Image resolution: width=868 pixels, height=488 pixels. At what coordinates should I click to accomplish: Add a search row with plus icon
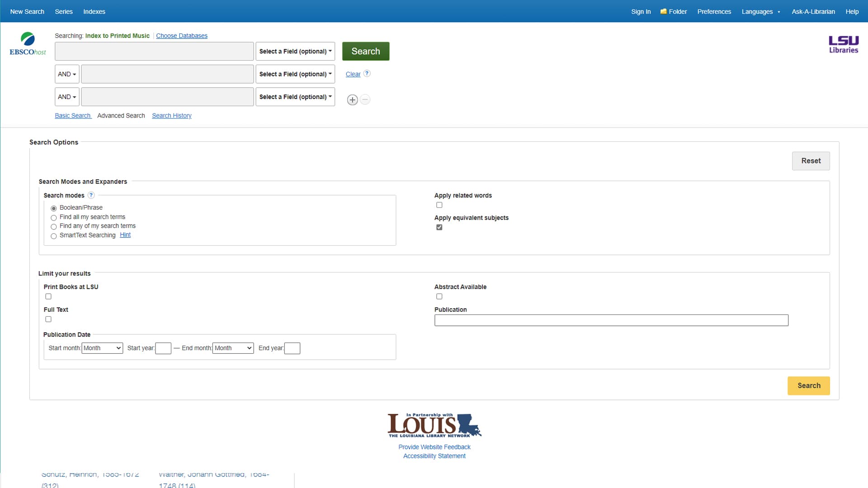(352, 100)
